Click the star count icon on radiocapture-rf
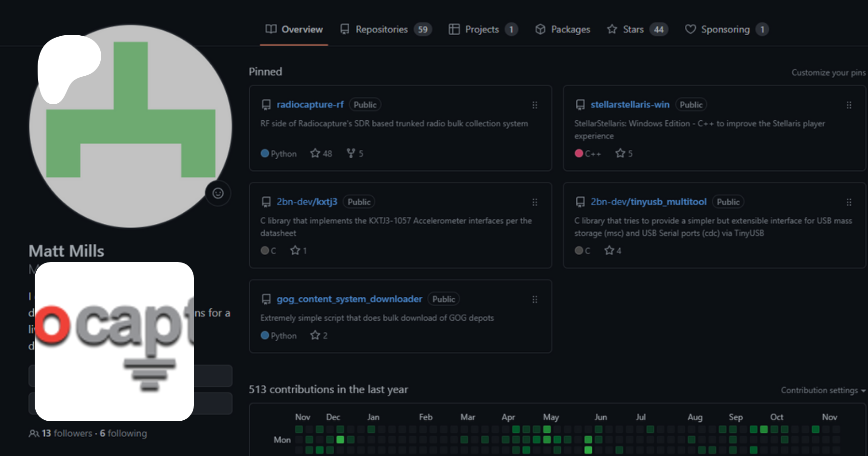The height and width of the screenshot is (456, 868). (x=315, y=153)
